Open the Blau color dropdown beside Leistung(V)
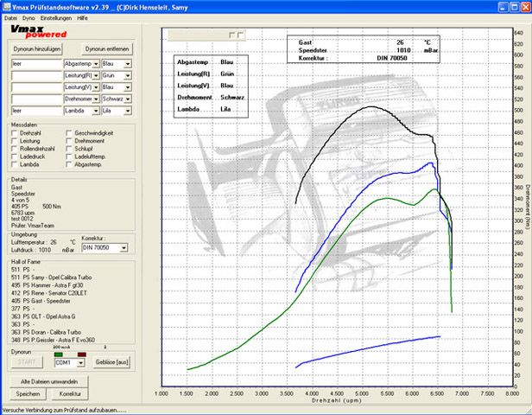Image resolution: width=532 pixels, height=415 pixels. pos(128,87)
